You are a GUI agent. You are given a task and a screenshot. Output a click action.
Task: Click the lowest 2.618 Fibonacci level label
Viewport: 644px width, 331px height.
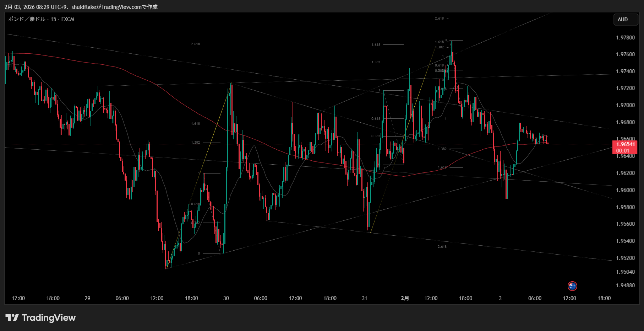click(442, 247)
